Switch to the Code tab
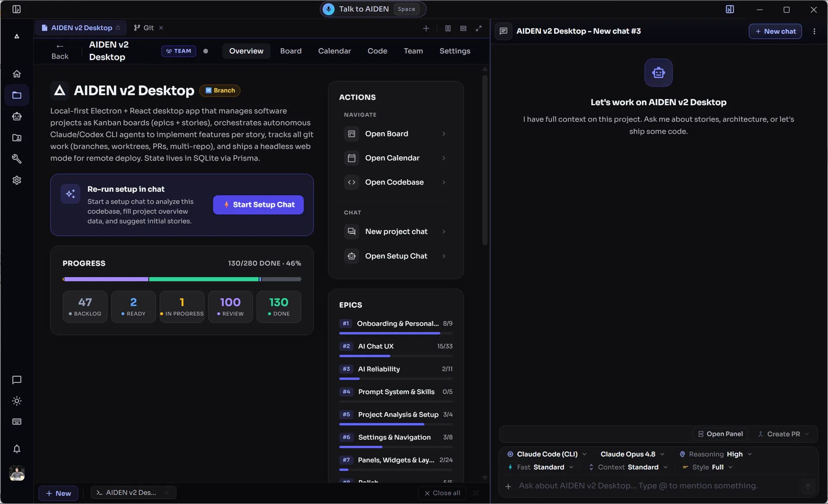828x504 pixels. pos(377,51)
